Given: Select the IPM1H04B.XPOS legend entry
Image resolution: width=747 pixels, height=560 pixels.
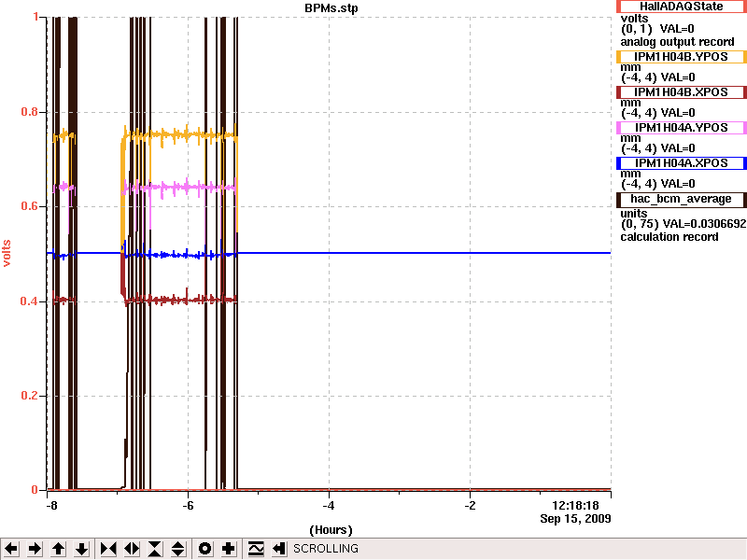Looking at the screenshot, I should tap(682, 91).
